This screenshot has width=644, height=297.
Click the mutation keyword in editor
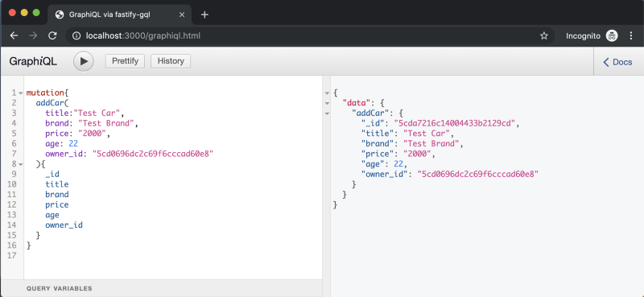[x=45, y=93]
